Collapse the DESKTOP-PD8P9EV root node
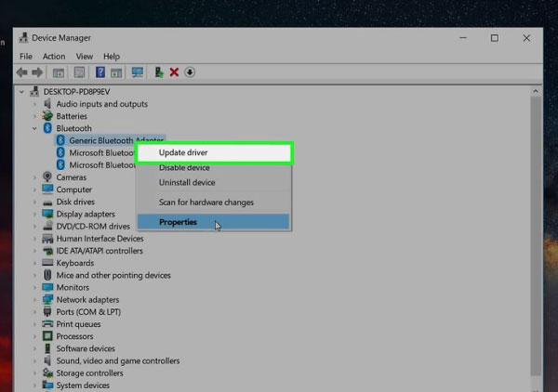Image resolution: width=558 pixels, height=392 pixels. (x=21, y=92)
